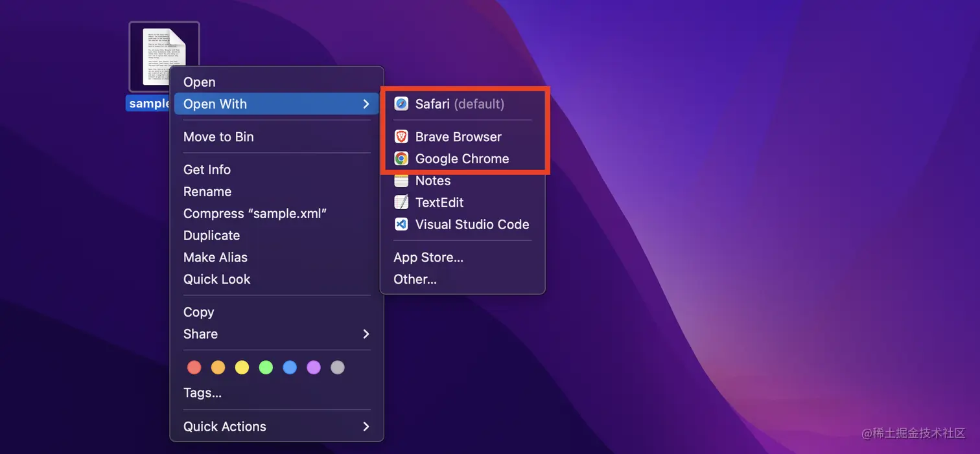The height and width of the screenshot is (454, 980).
Task: Apply the purple tag color
Action: point(314,367)
